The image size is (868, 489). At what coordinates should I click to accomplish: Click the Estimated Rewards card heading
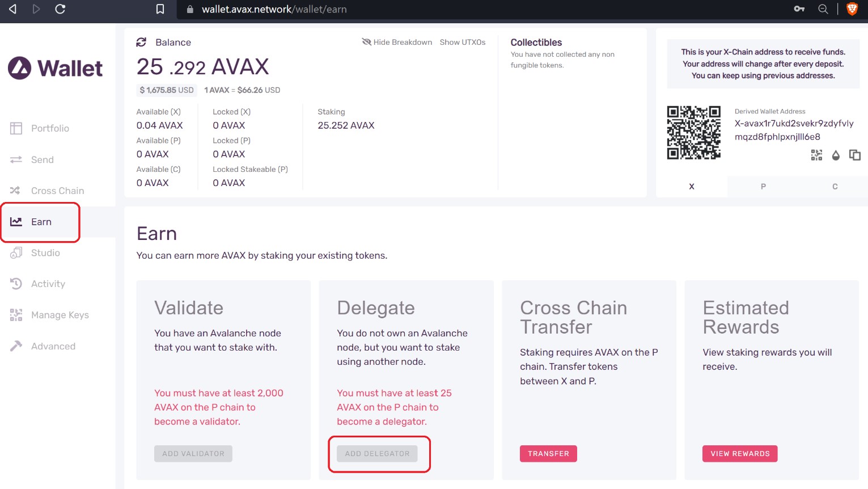tap(746, 317)
